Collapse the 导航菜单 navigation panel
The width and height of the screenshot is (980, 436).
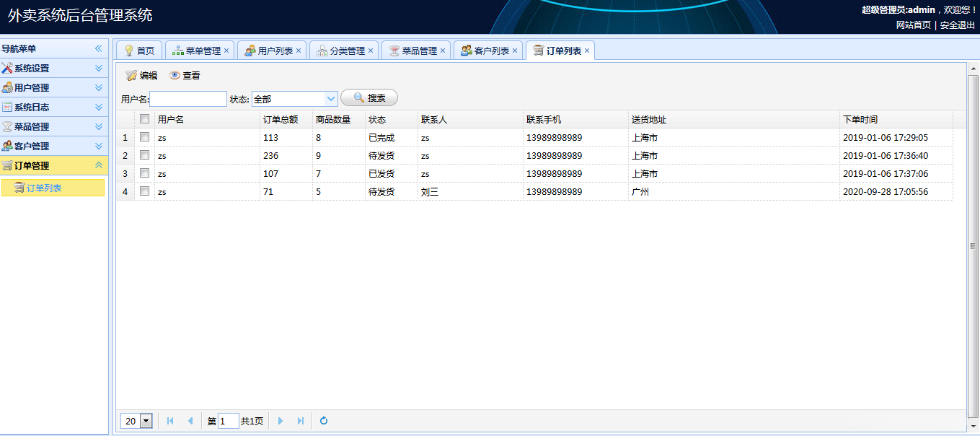99,48
